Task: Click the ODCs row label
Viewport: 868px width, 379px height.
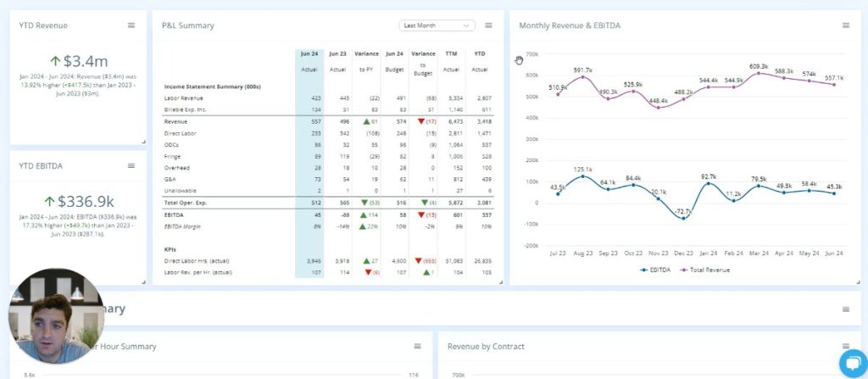Action: (171, 145)
